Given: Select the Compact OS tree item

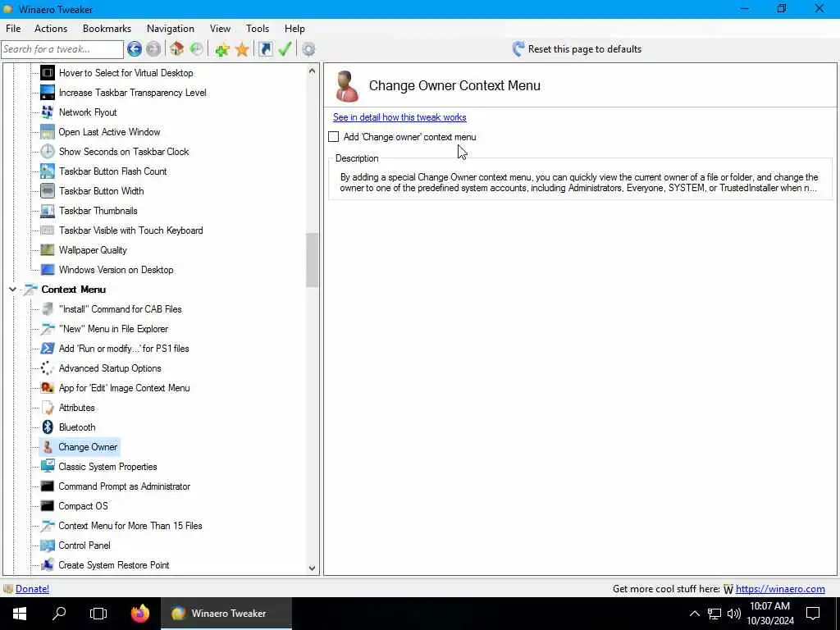Looking at the screenshot, I should coord(83,506).
